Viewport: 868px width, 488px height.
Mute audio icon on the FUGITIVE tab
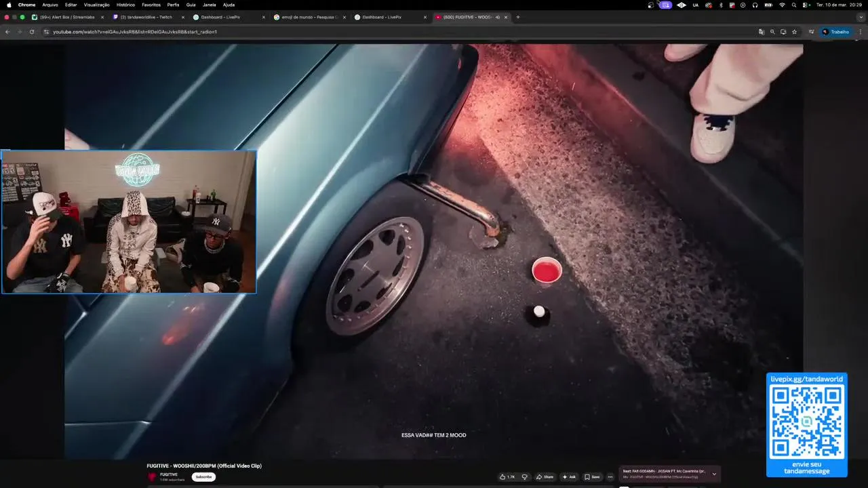click(497, 17)
